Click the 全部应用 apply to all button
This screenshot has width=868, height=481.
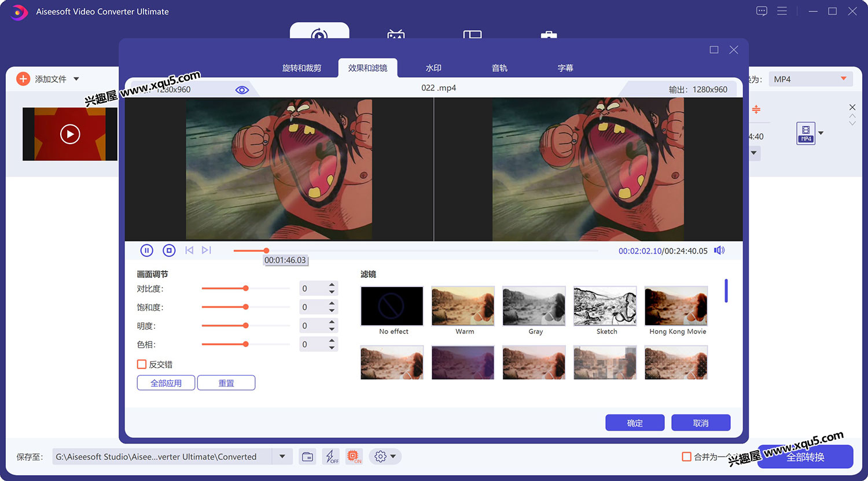166,383
